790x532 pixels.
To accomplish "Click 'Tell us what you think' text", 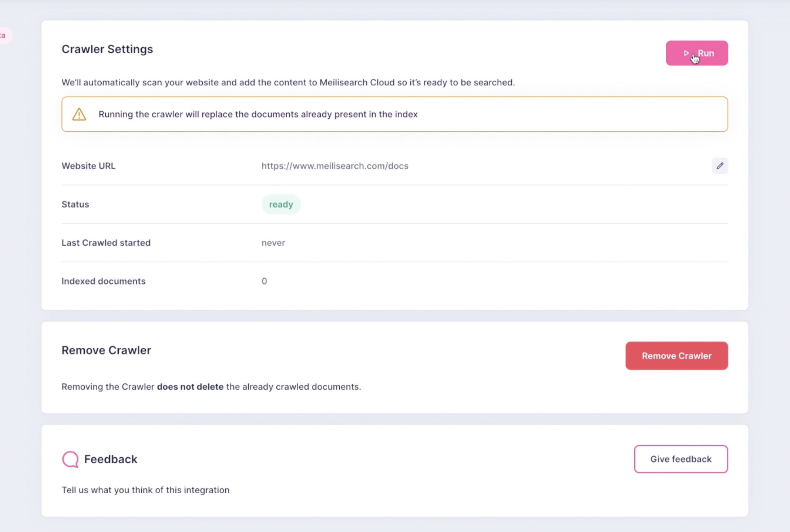I will point(145,490).
